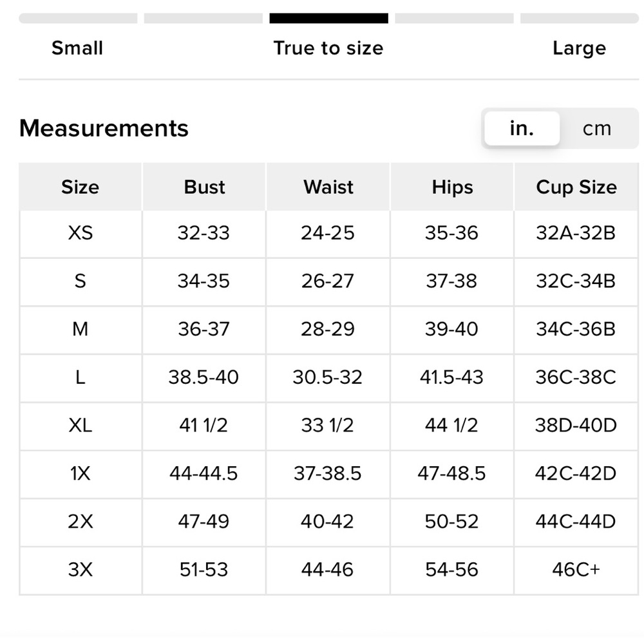
Task: Click the Cup Size column header
Action: tap(576, 187)
